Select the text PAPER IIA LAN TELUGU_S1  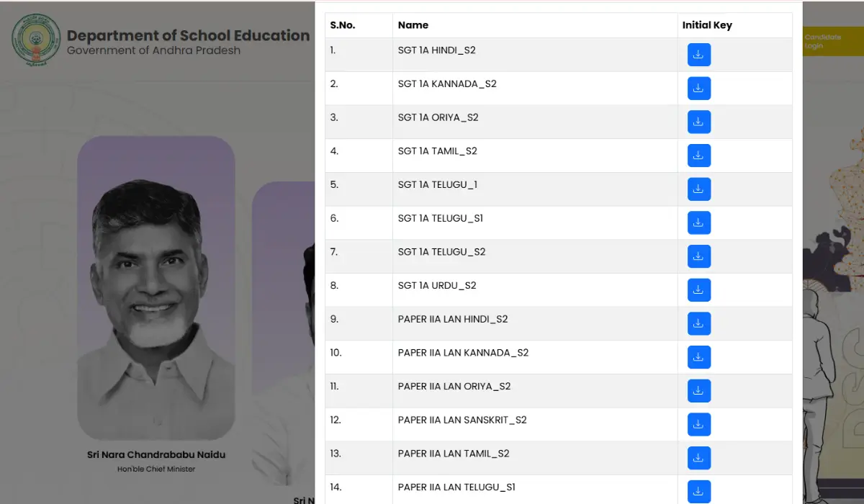click(x=457, y=487)
